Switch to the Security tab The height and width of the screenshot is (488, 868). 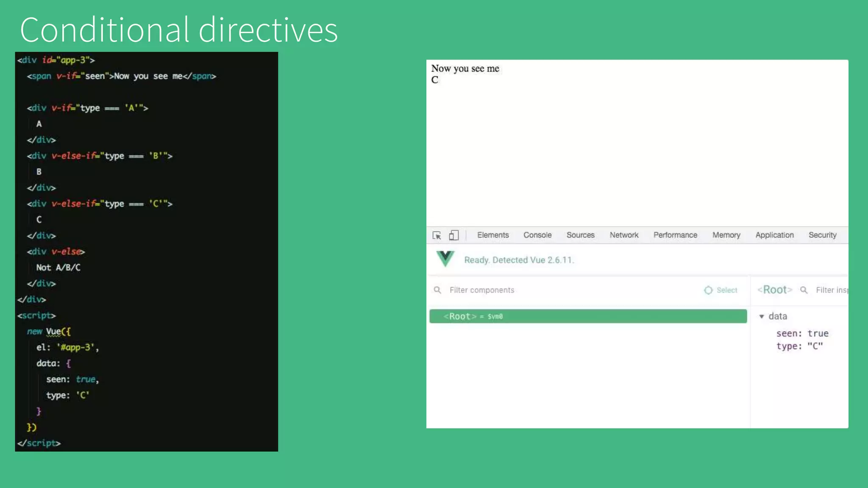coord(823,235)
